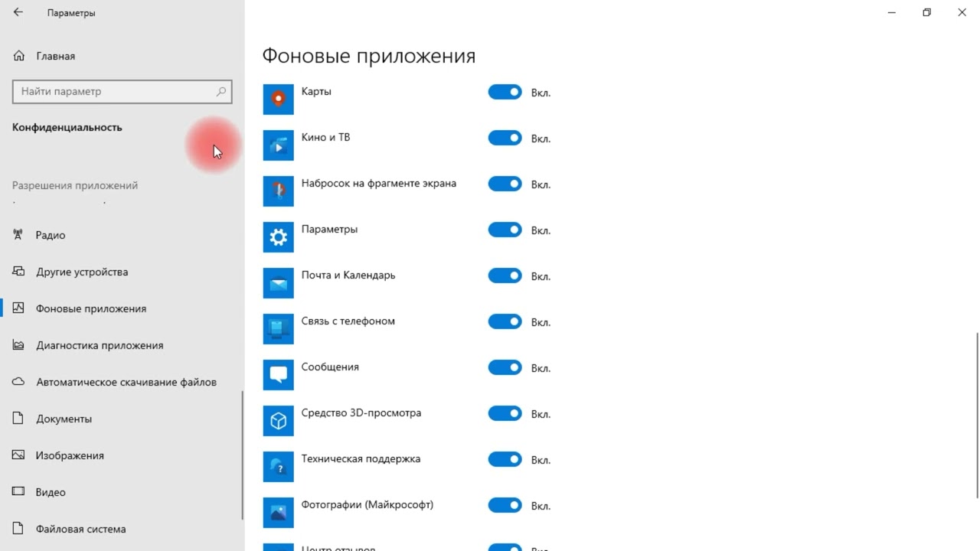Viewport: 980px width, 551px height.
Task: Click the Набросок на фрагменте экрана icon
Action: [x=279, y=191]
